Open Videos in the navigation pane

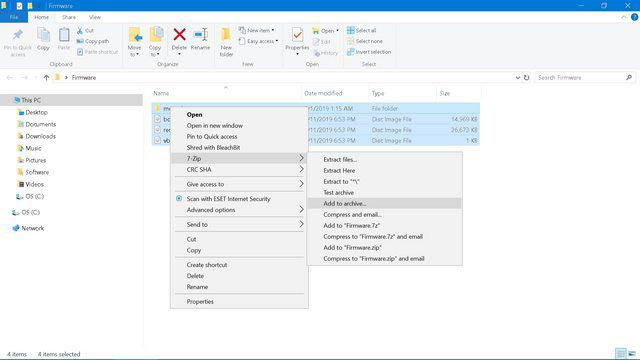pos(34,184)
